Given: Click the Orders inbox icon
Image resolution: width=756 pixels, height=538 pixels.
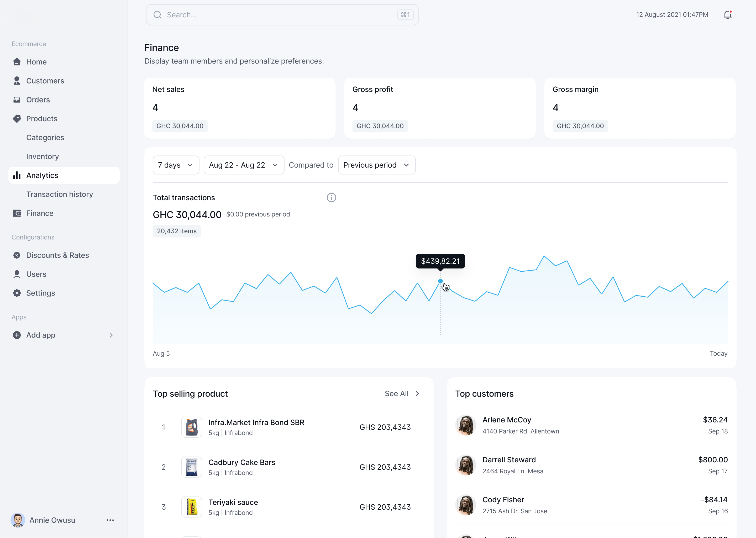Looking at the screenshot, I should coord(17,100).
